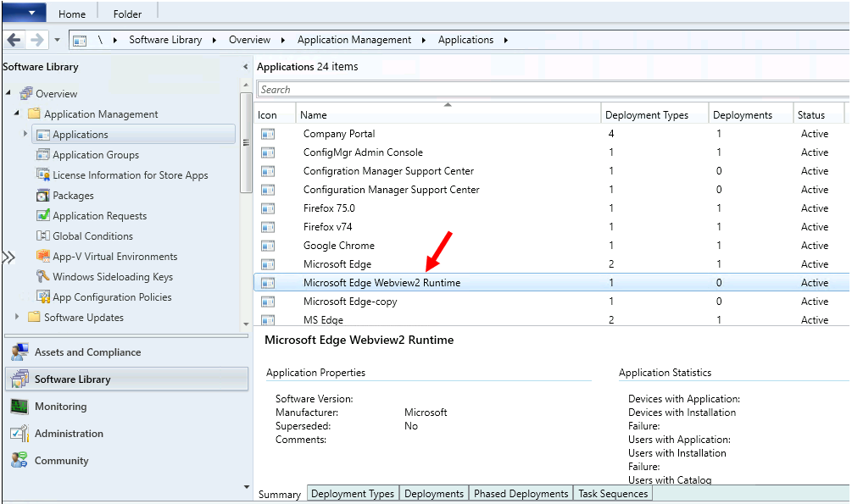
Task: Select the Overview node icon
Action: click(26, 93)
